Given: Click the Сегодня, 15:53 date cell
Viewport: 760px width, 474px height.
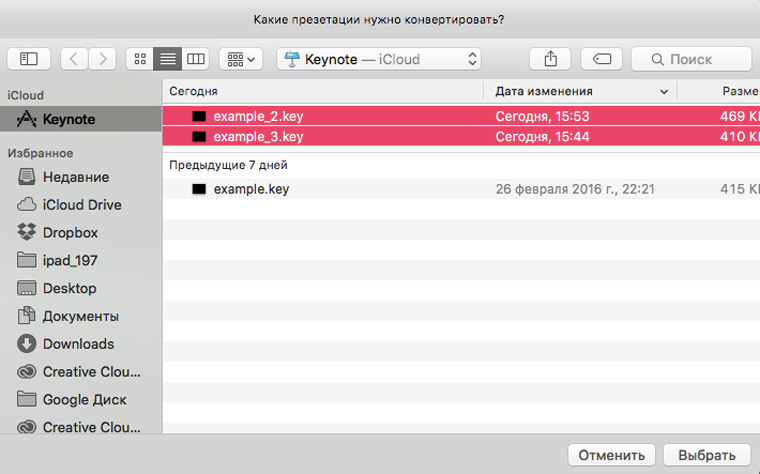Looking at the screenshot, I should 542,116.
